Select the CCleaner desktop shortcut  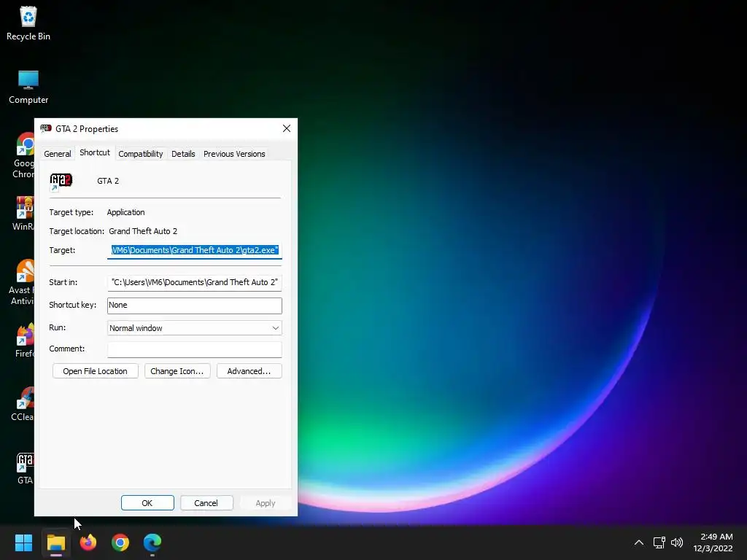(x=23, y=404)
